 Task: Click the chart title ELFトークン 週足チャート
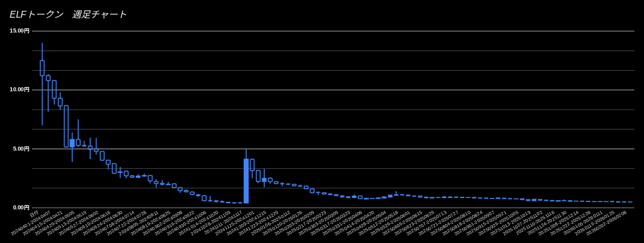pyautogui.click(x=68, y=14)
